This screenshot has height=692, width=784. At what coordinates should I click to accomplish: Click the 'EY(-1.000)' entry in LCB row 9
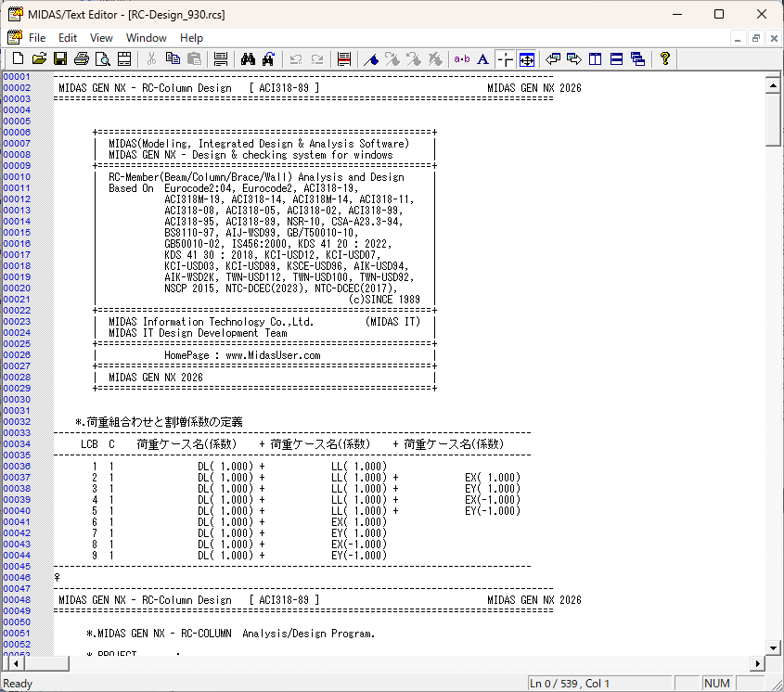pos(359,556)
